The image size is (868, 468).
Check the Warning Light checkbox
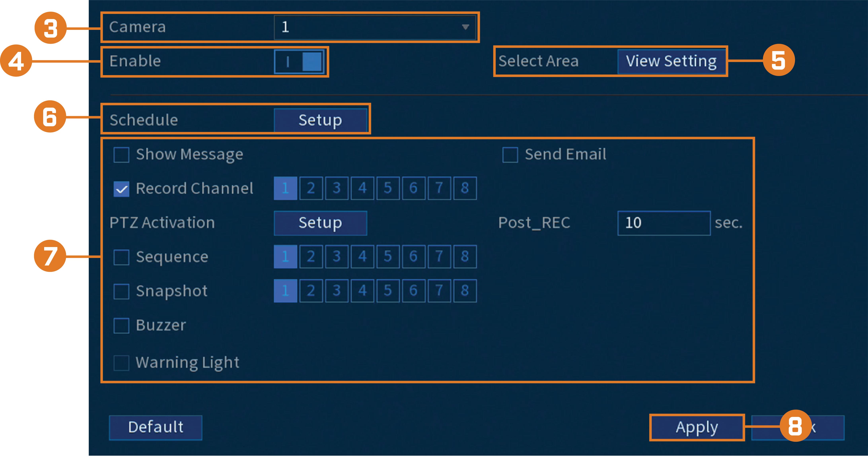(121, 363)
